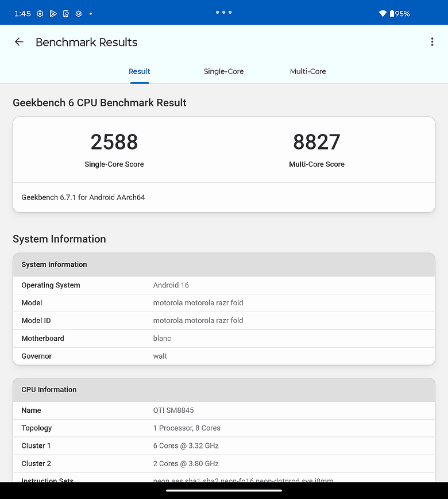
Task: Tap the 2588 single-core score
Action: point(114,142)
